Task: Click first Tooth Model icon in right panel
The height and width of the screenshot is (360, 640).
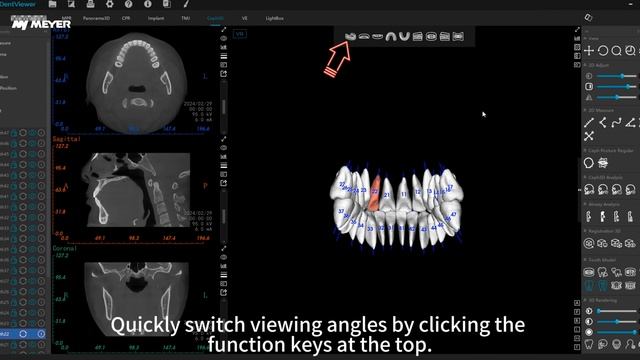Action: click(589, 272)
